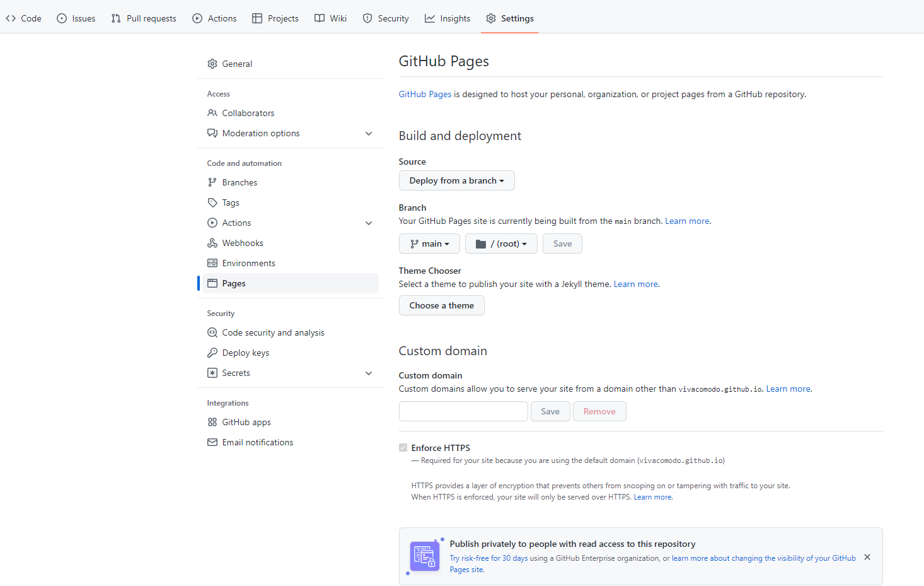Image resolution: width=924 pixels, height=586 pixels.
Task: Open the Branches settings page
Action: [x=291, y=182]
